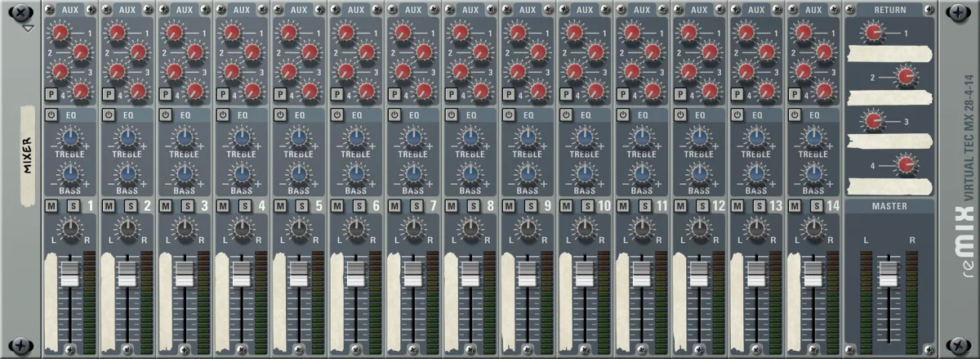Solo channel 1

(x=73, y=205)
